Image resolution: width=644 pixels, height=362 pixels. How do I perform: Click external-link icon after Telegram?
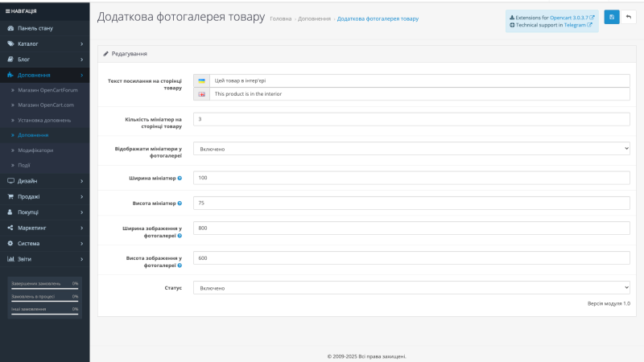[x=589, y=25]
